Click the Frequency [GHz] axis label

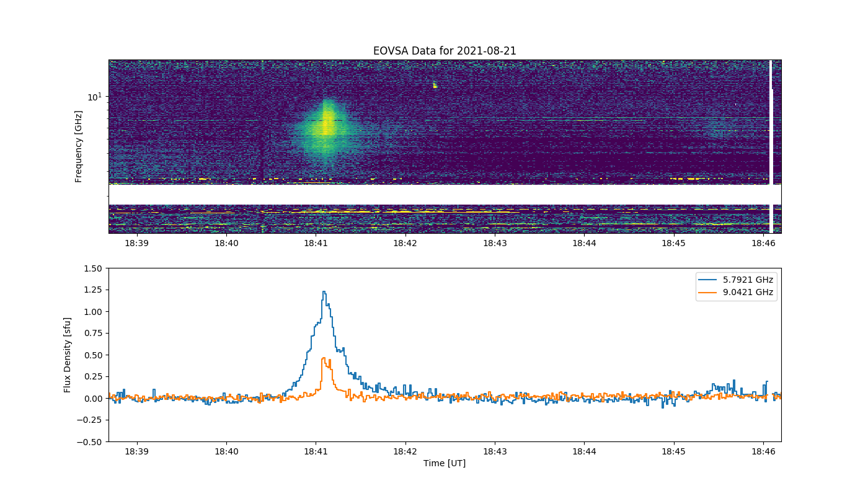tap(79, 146)
